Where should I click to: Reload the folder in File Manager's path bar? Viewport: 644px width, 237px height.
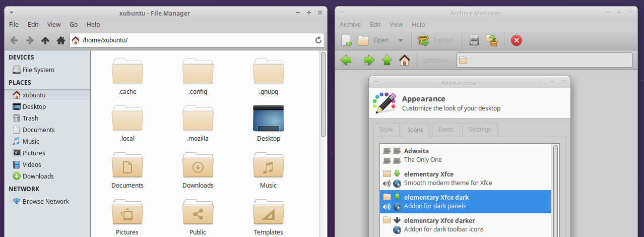318,40
